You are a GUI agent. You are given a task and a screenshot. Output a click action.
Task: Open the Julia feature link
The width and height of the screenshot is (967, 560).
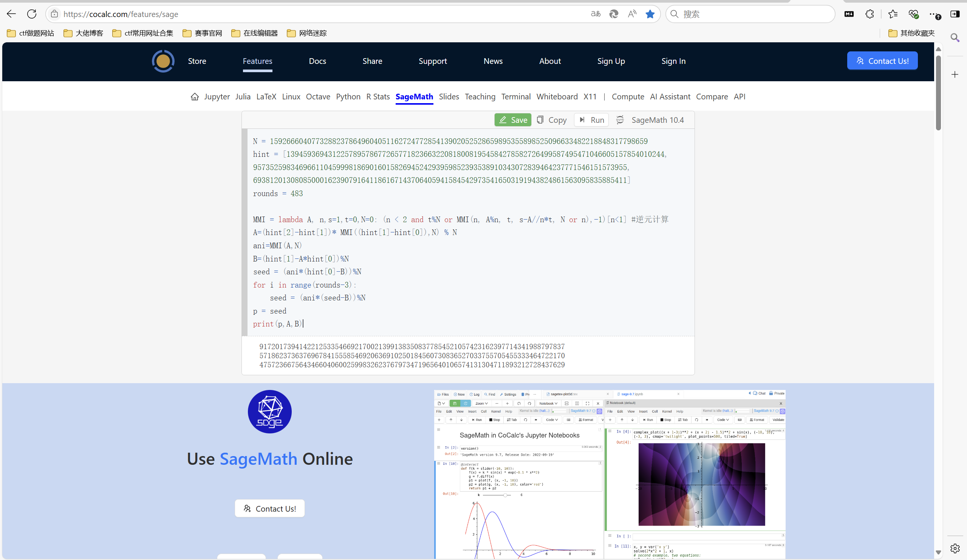pyautogui.click(x=243, y=97)
